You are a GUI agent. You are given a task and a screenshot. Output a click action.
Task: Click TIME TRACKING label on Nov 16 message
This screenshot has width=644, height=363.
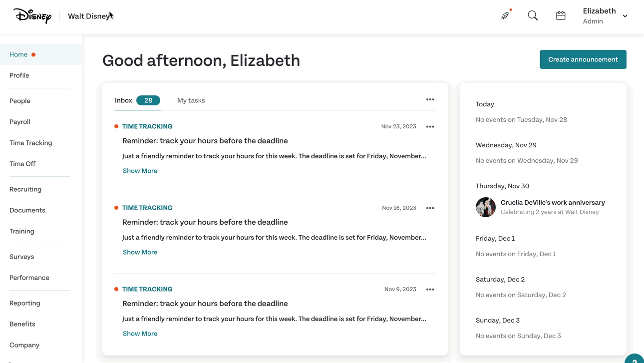[147, 208]
